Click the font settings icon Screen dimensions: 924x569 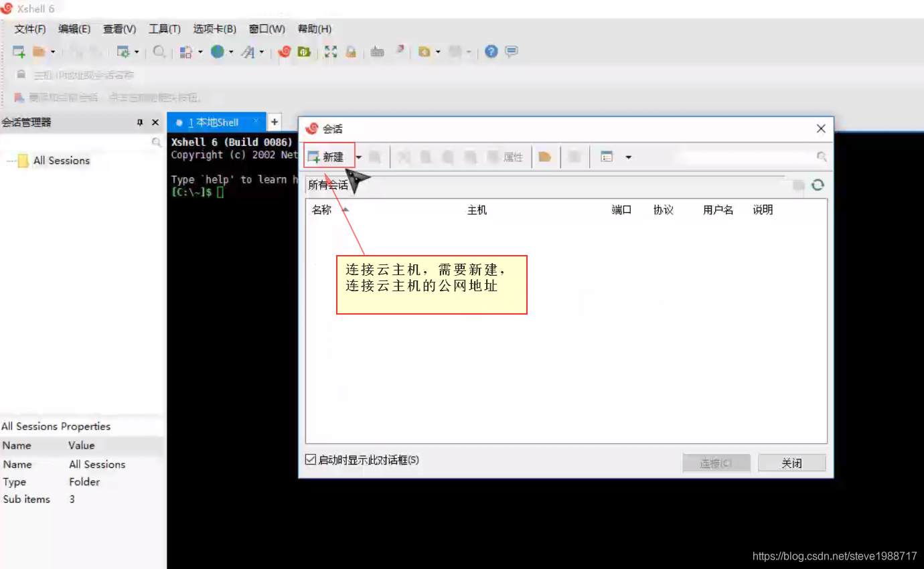[x=248, y=52]
